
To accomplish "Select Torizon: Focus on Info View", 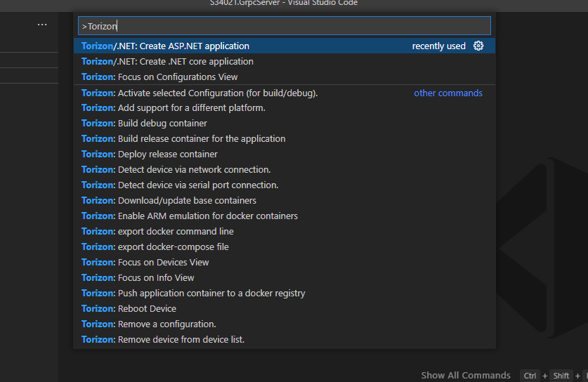I will (x=285, y=278).
